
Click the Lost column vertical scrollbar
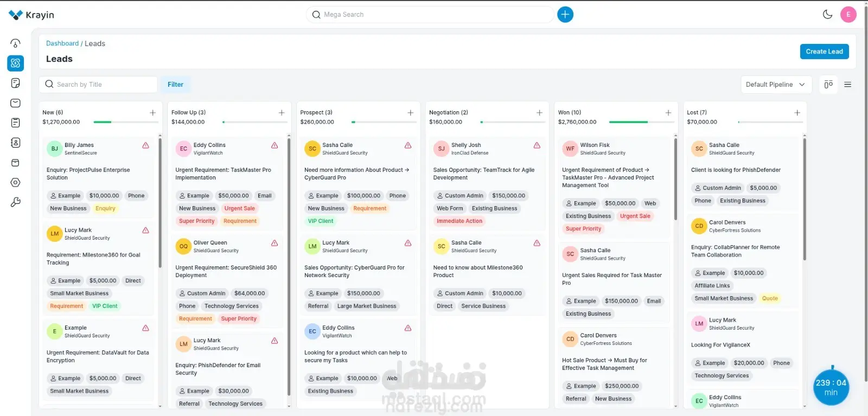point(805,199)
